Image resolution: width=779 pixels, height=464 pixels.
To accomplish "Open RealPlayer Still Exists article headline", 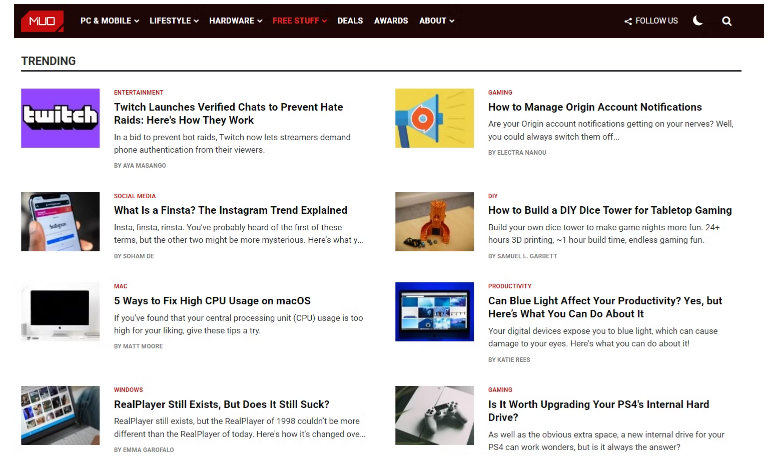I will [x=222, y=404].
